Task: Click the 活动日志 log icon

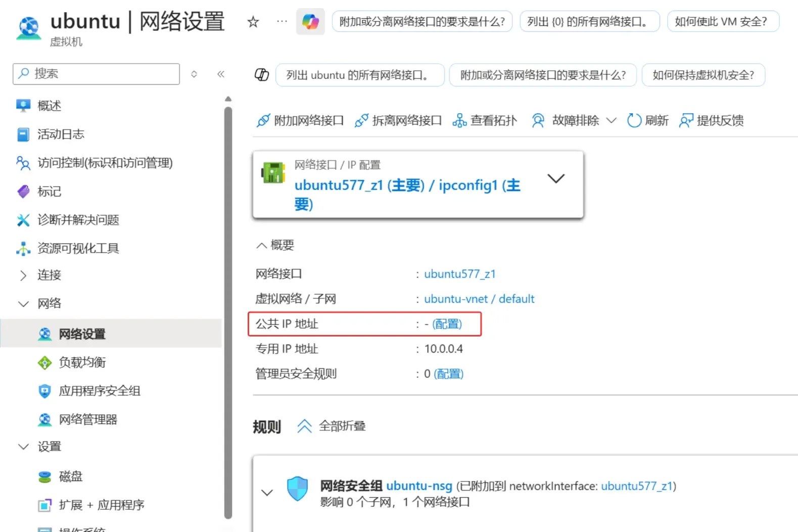Action: pos(23,134)
